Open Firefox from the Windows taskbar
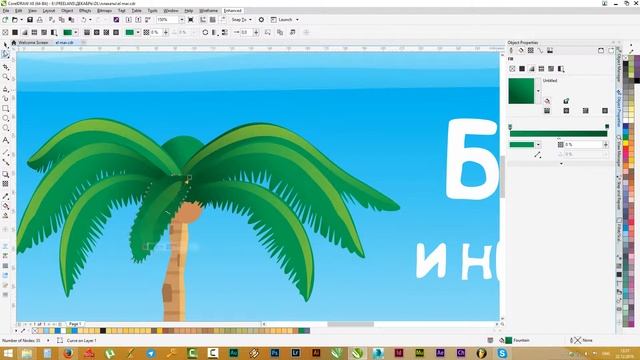 click(x=68, y=353)
